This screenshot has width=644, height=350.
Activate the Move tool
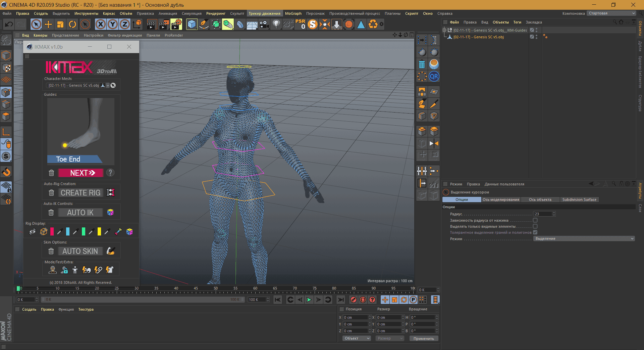pyautogui.click(x=48, y=24)
